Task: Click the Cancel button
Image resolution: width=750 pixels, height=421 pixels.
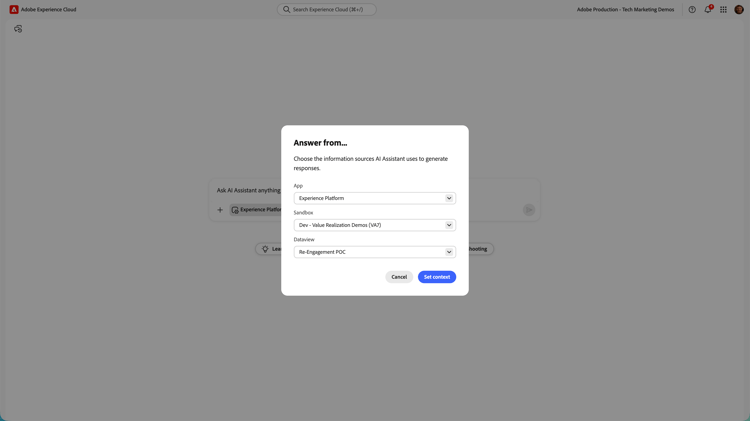Action: (399, 277)
